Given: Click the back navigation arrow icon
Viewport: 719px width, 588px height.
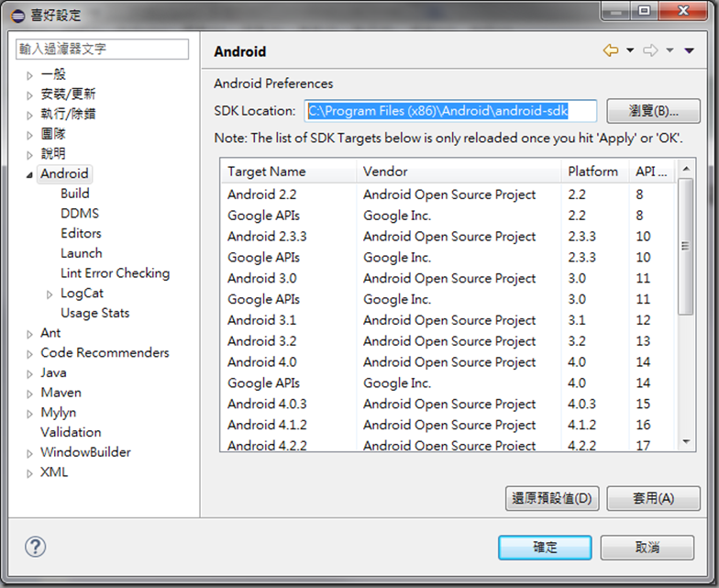Looking at the screenshot, I should pos(611,50).
